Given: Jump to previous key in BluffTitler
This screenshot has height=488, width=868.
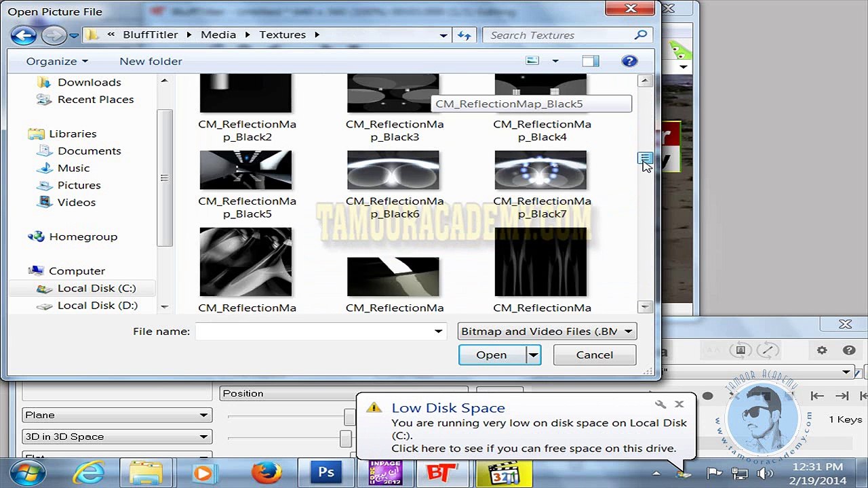Looking at the screenshot, I should 817,396.
